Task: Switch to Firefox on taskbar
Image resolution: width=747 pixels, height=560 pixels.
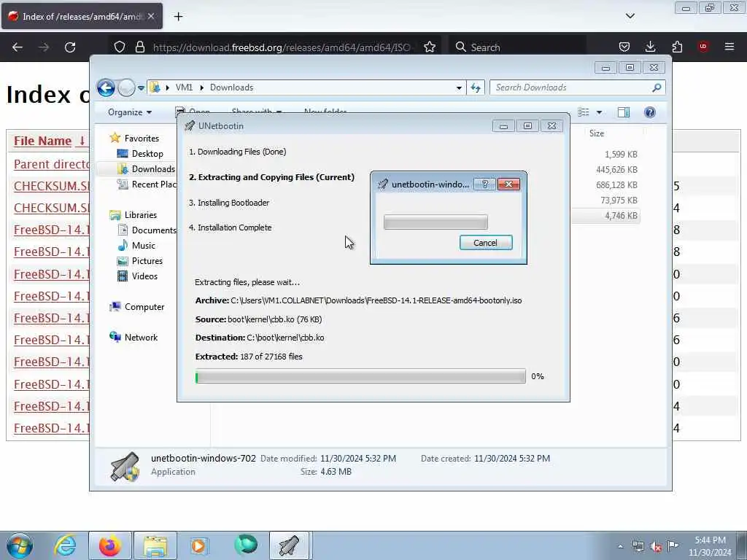Action: click(109, 545)
